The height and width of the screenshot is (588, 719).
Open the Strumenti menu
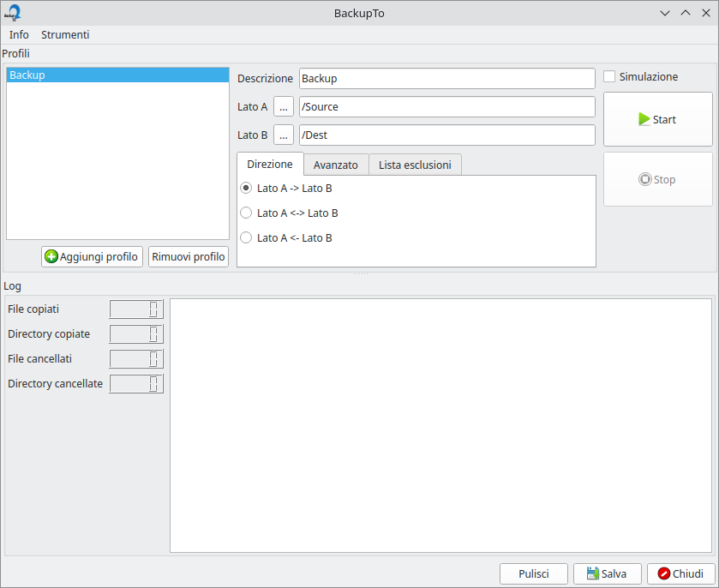[x=65, y=35]
